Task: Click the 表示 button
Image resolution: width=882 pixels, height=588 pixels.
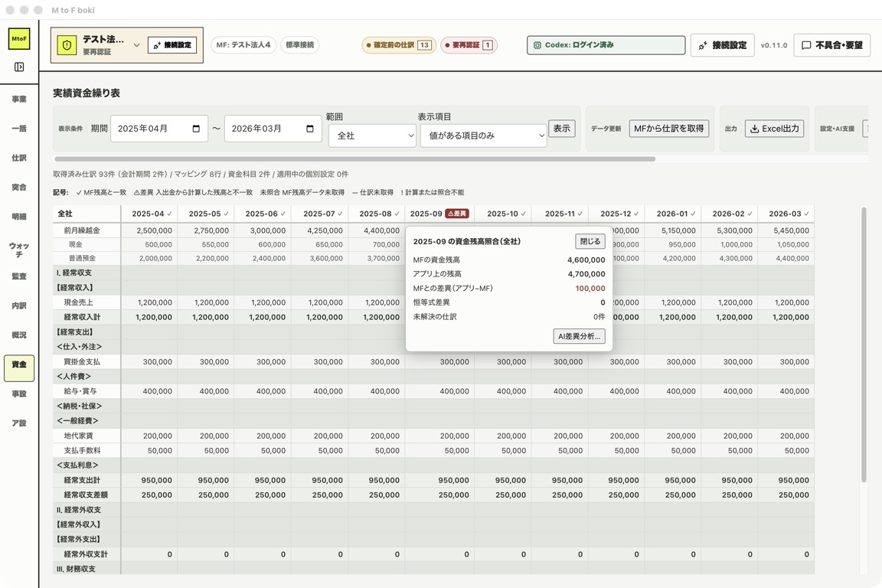Action: 561,129
